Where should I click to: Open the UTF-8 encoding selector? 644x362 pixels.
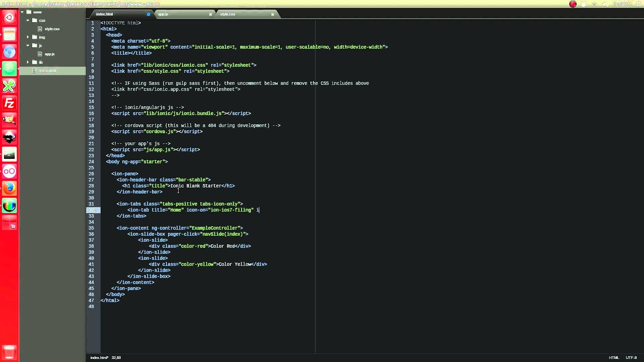point(631,357)
